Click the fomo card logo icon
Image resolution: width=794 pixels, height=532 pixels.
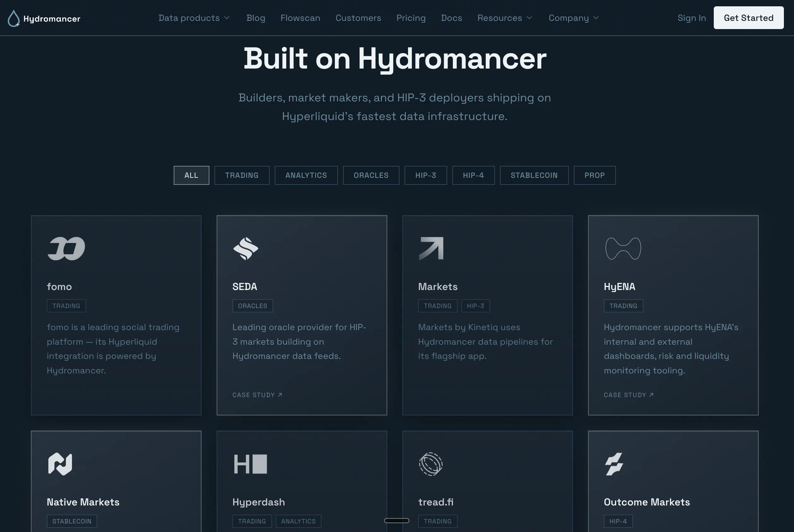pos(66,248)
